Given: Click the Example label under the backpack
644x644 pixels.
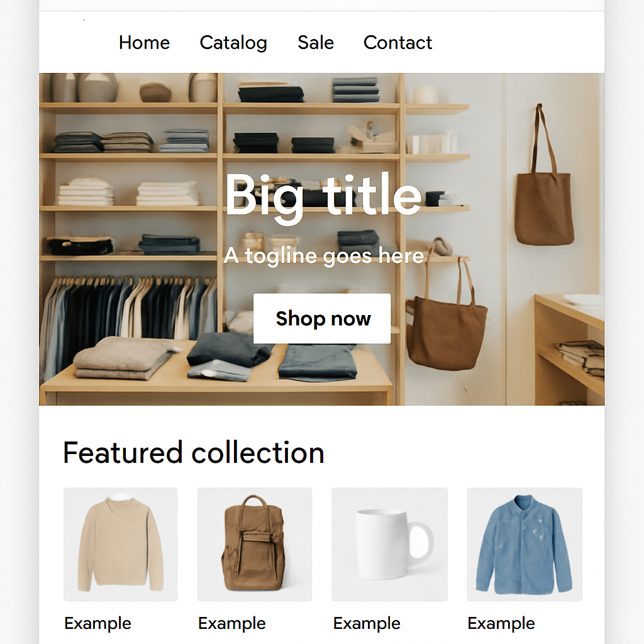Looking at the screenshot, I should tap(232, 623).
